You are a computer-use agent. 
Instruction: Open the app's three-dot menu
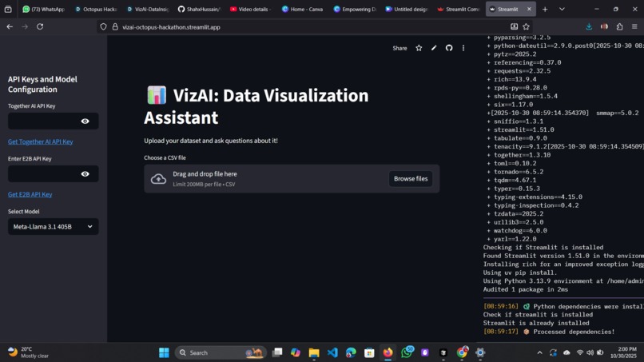[463, 48]
